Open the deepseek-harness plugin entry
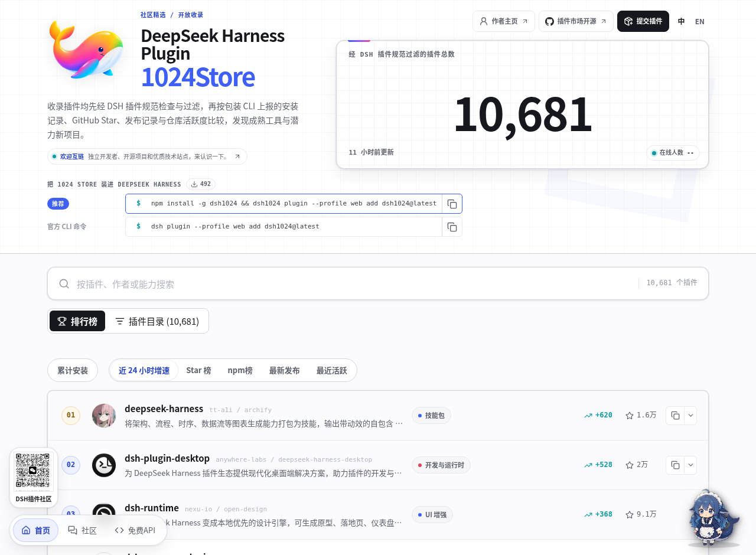The image size is (756, 555). pos(164,409)
